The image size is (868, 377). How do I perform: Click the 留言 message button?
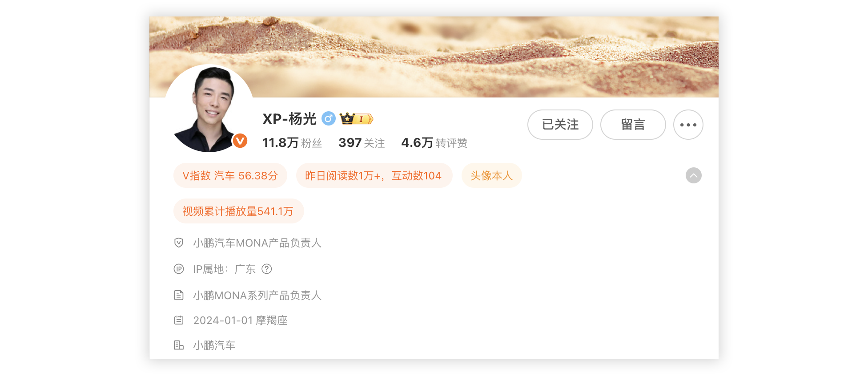click(x=633, y=125)
